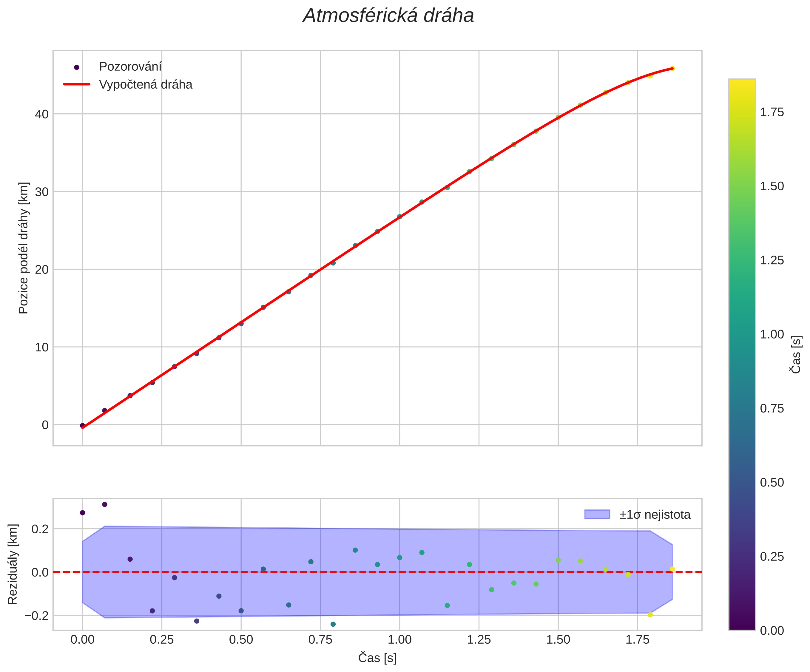Click the lowest teal residual point below −0.2
810x672 pixels.
point(333,624)
